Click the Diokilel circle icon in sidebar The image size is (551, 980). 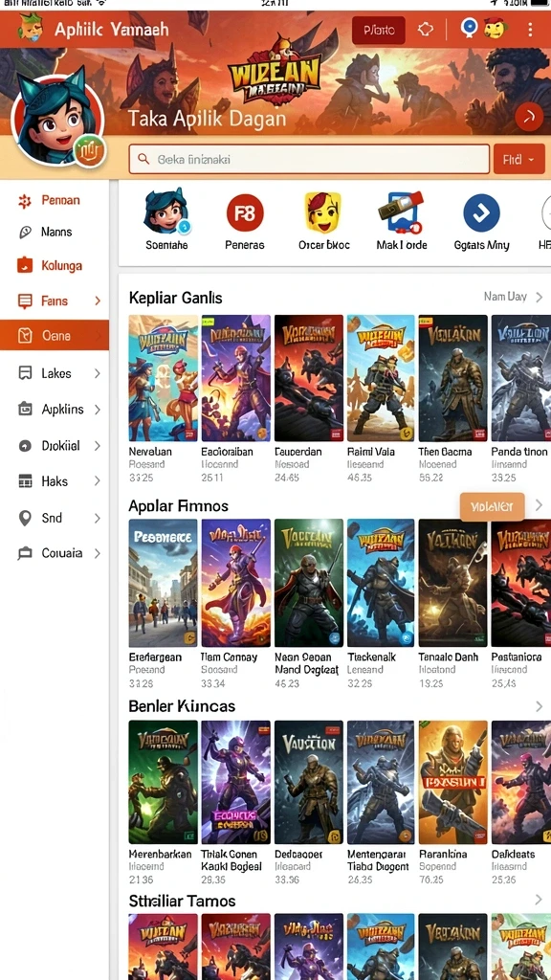(x=25, y=446)
